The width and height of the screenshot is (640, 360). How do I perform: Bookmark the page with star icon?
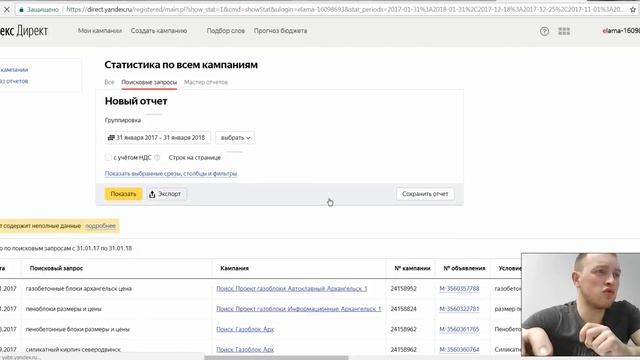click(x=633, y=9)
